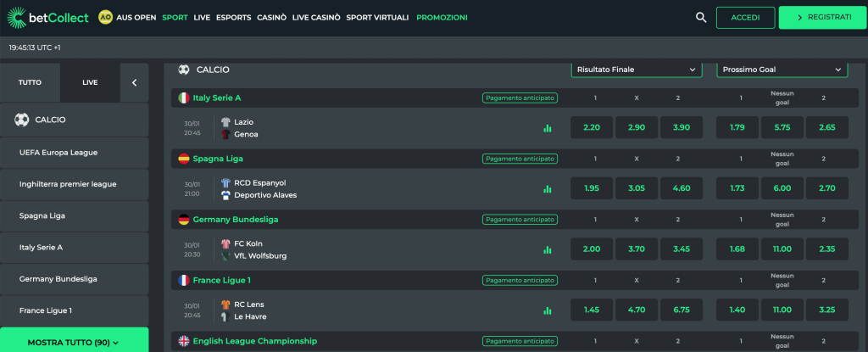Screen dimensions: 868x352
Task: Select Wolfsburg win odds 3.45
Action: 682,249
